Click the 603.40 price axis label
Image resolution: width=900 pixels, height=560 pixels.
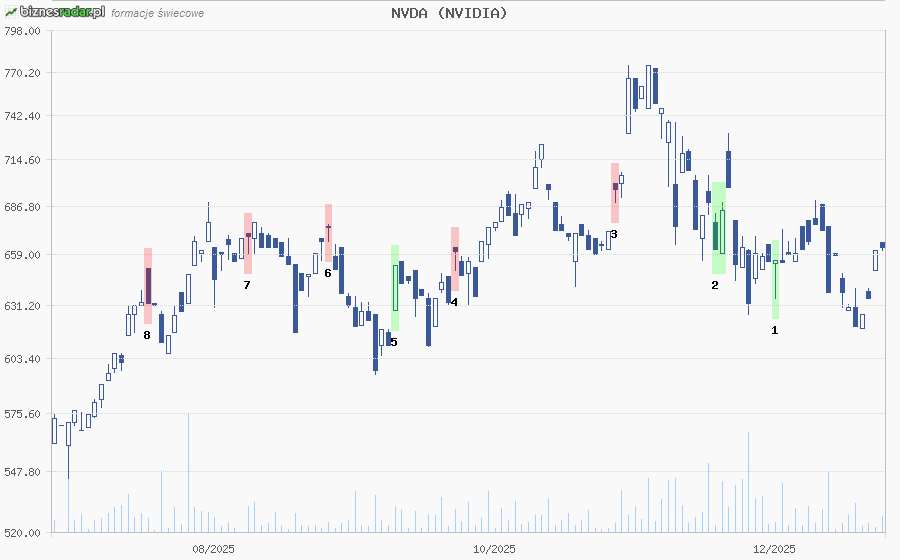coord(22,359)
